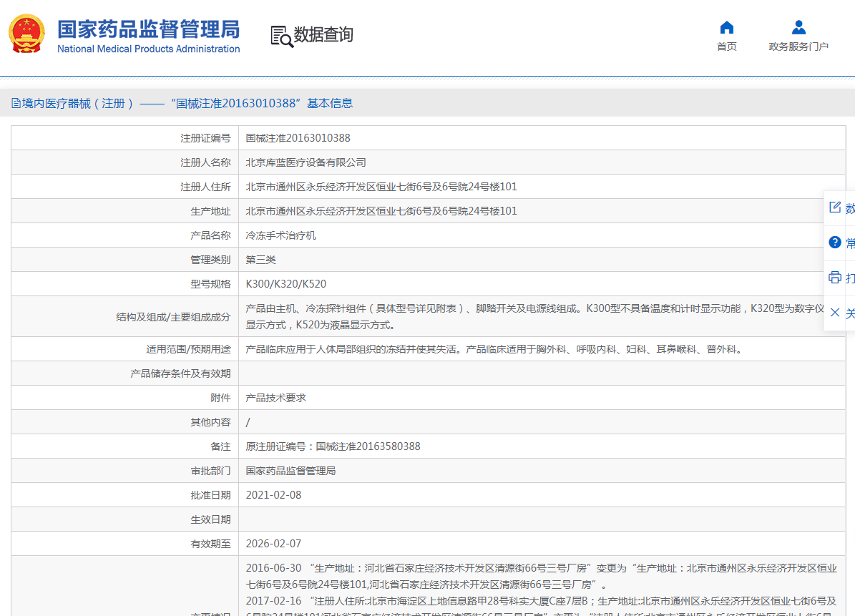Select registration number 国械注准20163010388 value
Viewport: 855px width, 616px height.
[x=298, y=138]
